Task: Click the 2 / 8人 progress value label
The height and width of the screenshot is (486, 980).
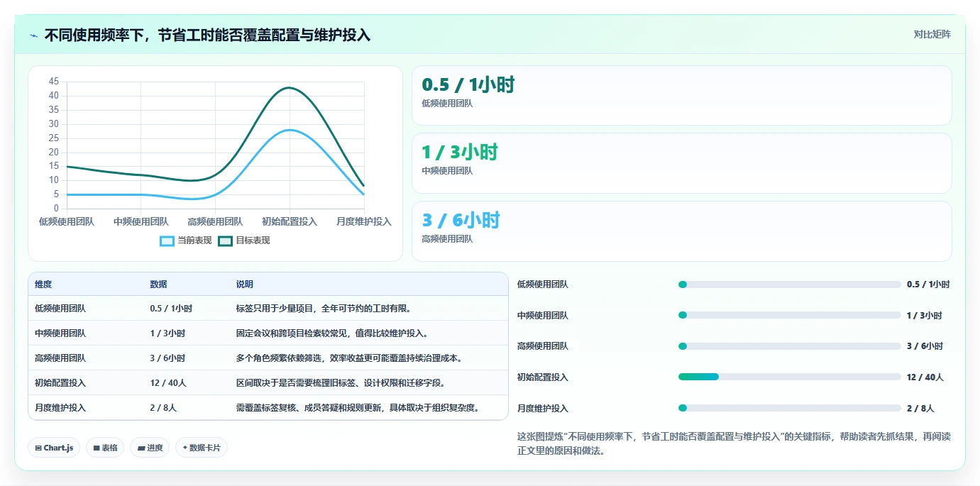Action: coord(921,409)
